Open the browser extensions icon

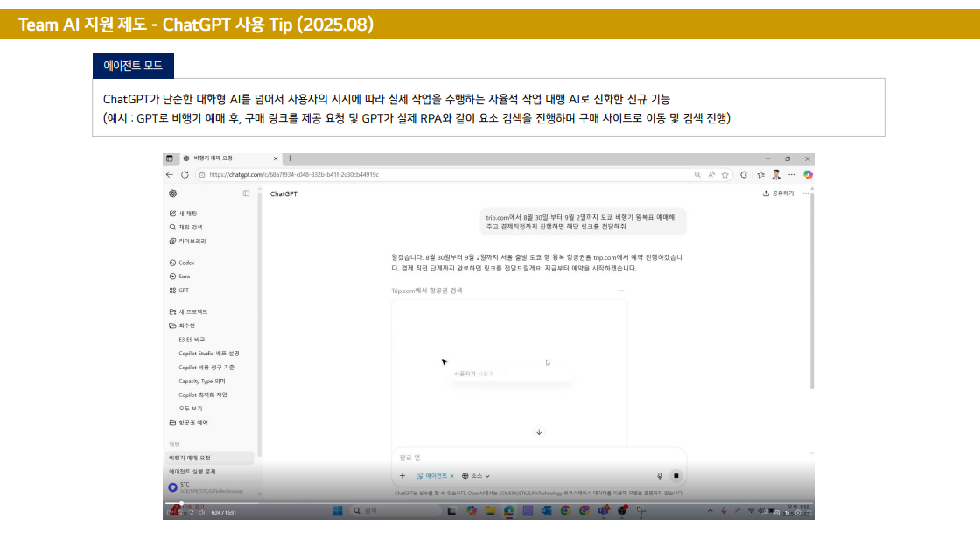(x=744, y=175)
